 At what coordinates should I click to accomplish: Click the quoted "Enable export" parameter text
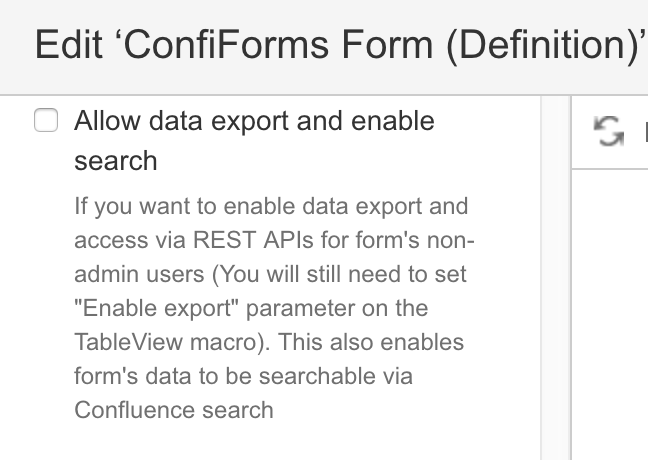(x=157, y=308)
